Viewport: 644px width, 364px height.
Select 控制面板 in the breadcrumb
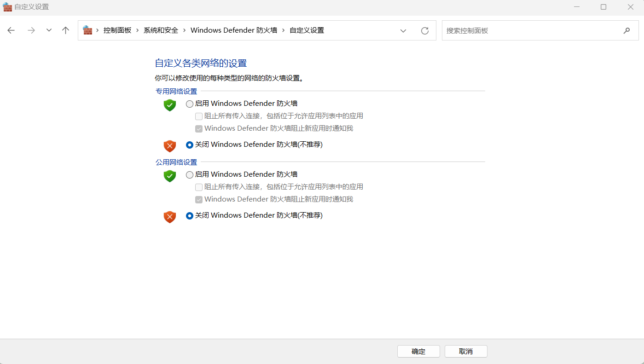117,30
